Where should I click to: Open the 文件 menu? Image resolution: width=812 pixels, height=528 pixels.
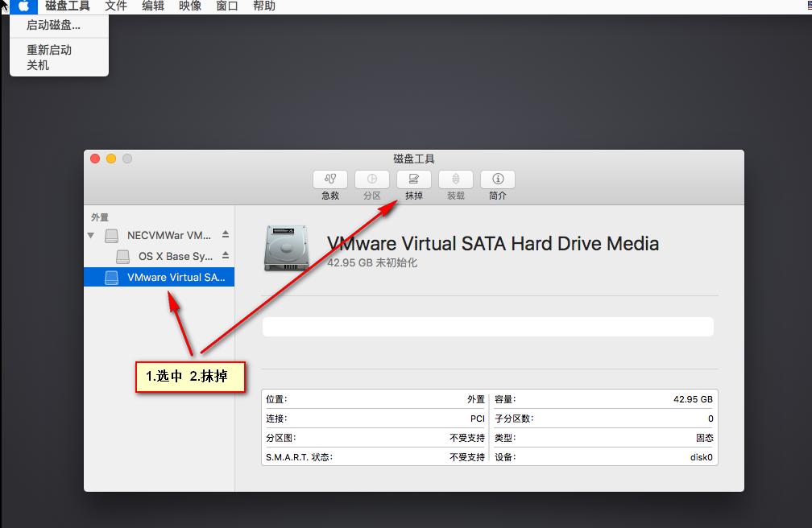116,6
